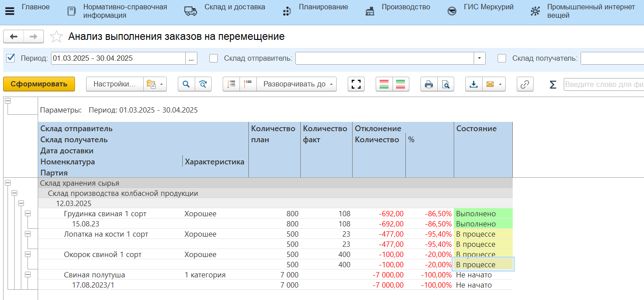
Task: Click the envelope send by email icon
Action: [x=491, y=84]
